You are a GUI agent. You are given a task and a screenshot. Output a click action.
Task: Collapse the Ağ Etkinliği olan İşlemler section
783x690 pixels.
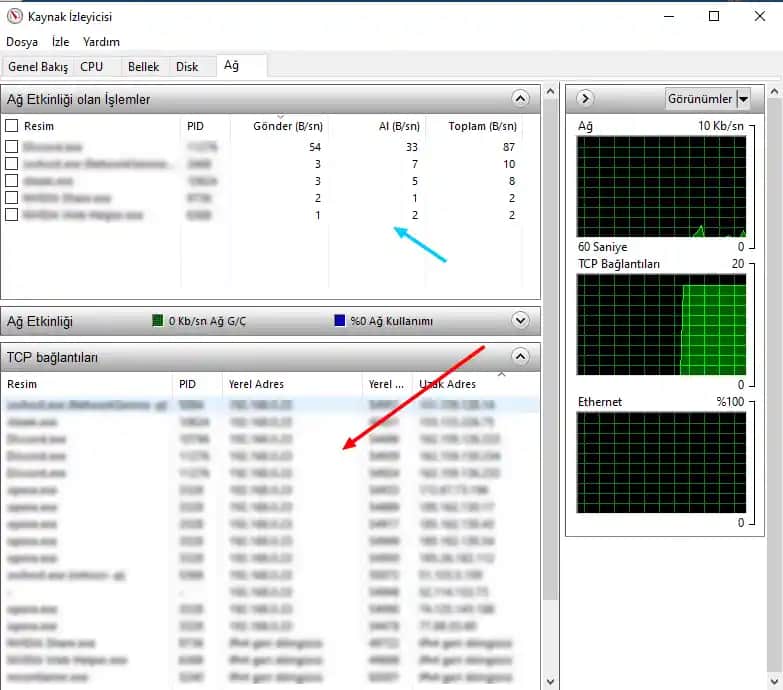click(x=519, y=99)
